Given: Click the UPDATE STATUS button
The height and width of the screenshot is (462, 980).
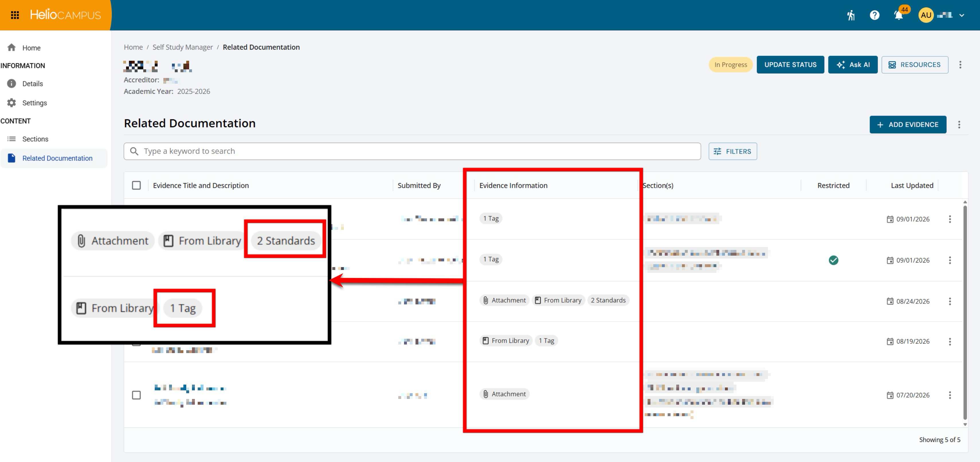Looking at the screenshot, I should [790, 65].
